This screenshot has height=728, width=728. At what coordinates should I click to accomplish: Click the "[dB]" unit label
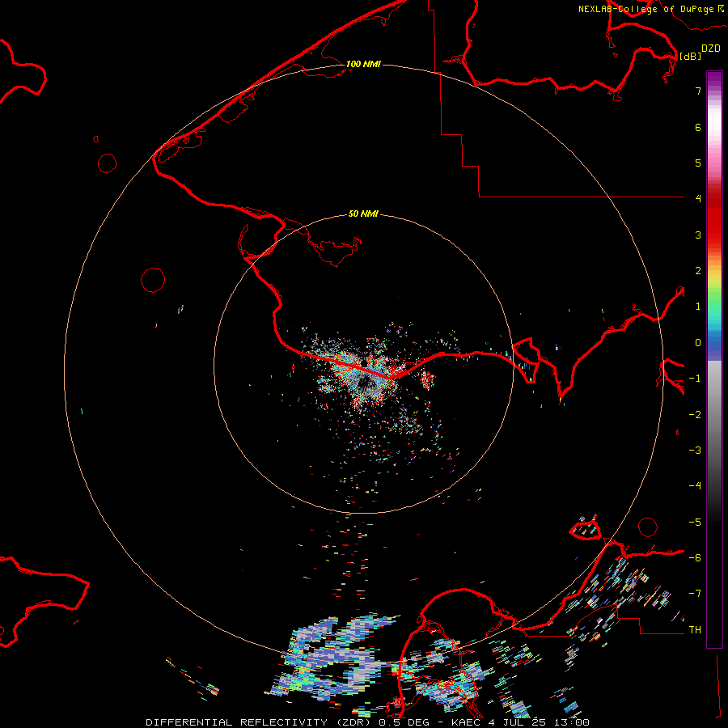690,56
